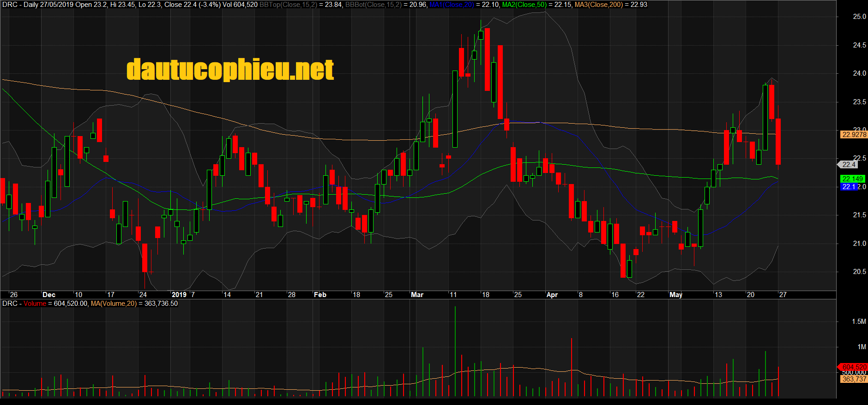
Task: Click the 21.5 price axis label
Action: click(859, 215)
